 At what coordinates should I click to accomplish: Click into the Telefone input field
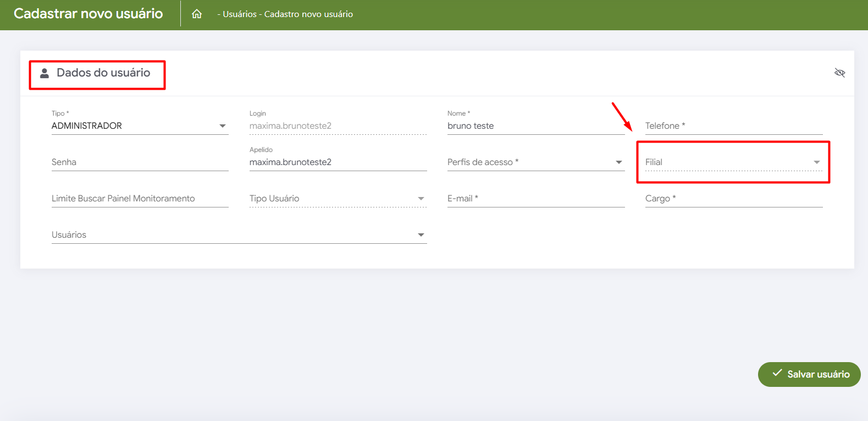[x=733, y=126]
